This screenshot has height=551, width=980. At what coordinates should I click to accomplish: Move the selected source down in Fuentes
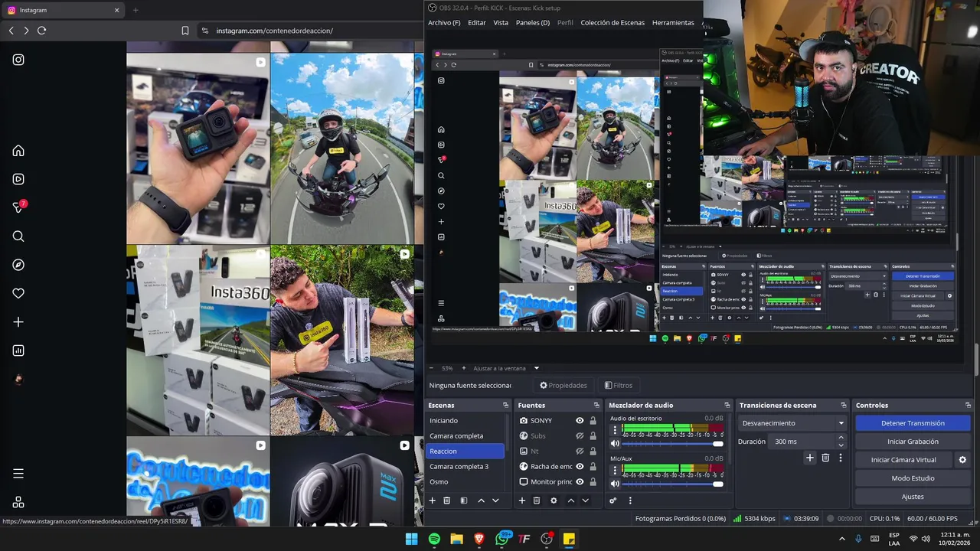click(x=586, y=500)
